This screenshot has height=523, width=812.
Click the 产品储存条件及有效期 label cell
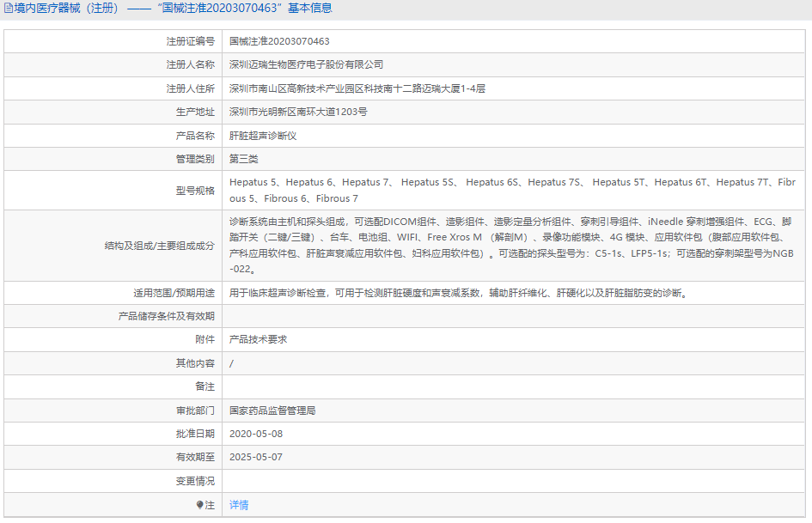point(113,316)
